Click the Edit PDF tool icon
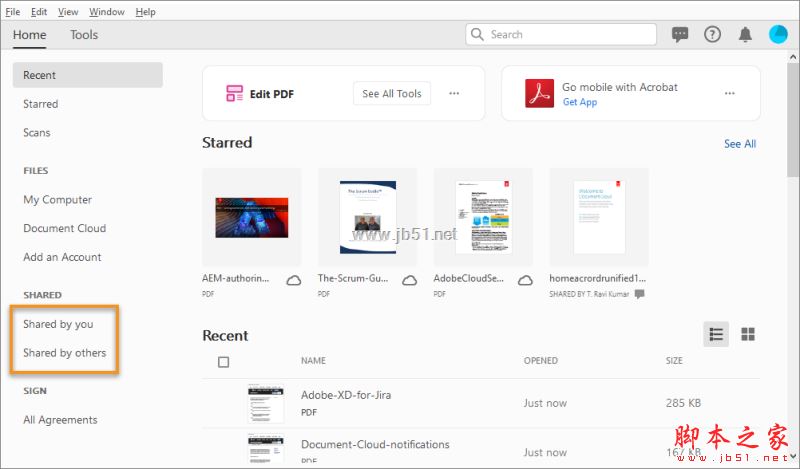The height and width of the screenshot is (469, 800). (234, 93)
